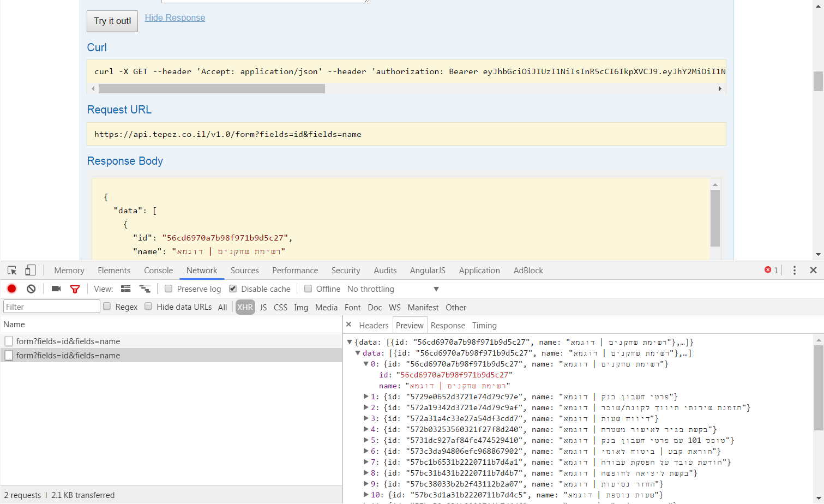
Task: Collapse the root data object in preview
Action: tap(350, 342)
